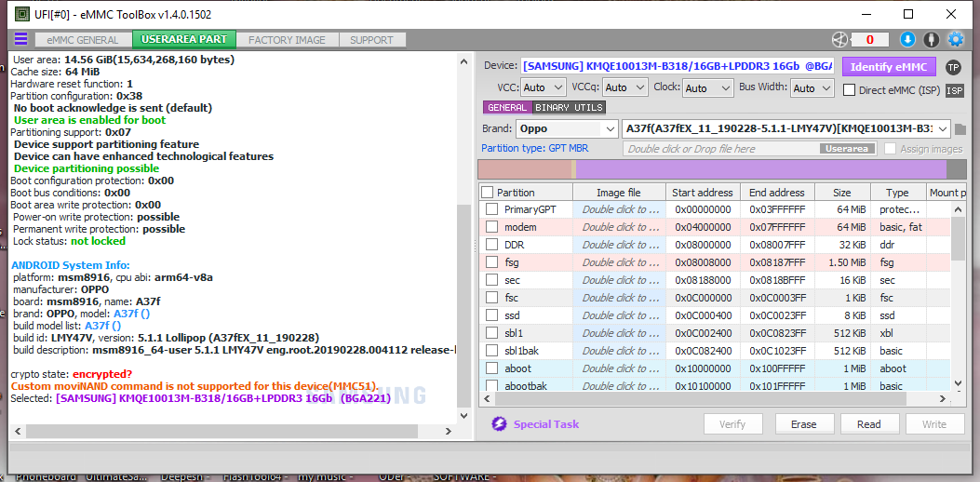
Task: Switch to eMMC GENERAL tab
Action: point(83,39)
